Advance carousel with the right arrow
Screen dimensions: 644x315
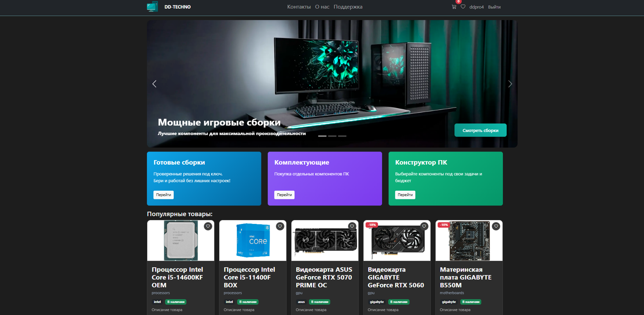pos(510,84)
